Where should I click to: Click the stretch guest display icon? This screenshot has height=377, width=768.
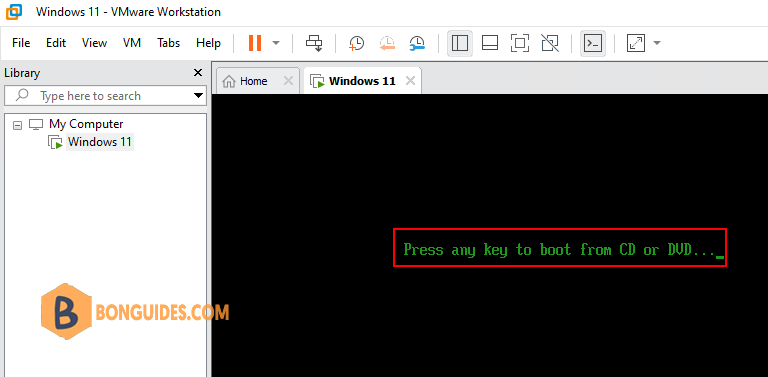pos(636,43)
